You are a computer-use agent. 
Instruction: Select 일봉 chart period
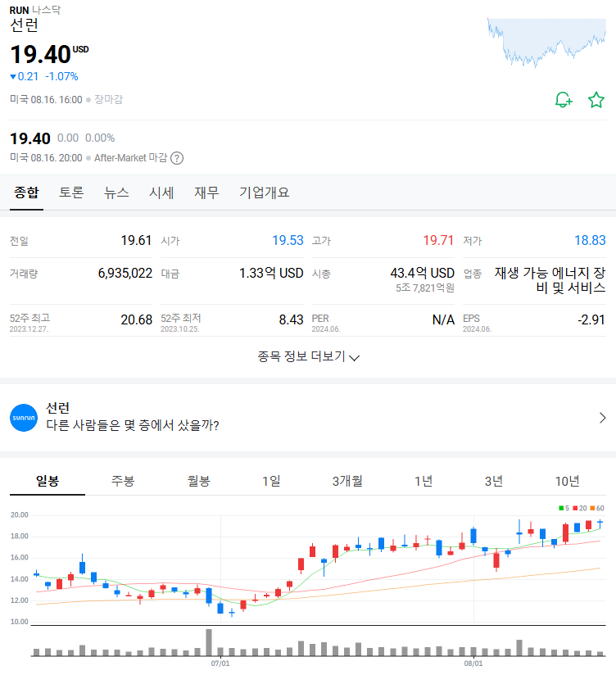point(48,481)
